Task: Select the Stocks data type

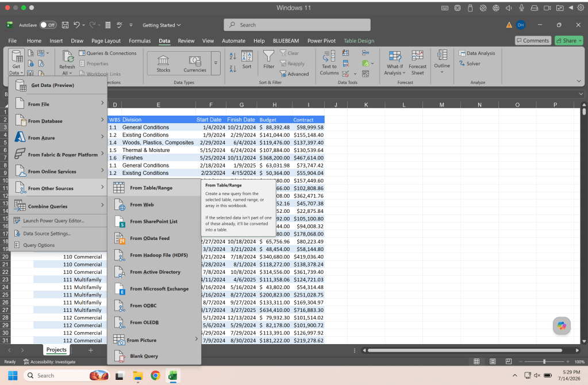Action: pyautogui.click(x=163, y=64)
